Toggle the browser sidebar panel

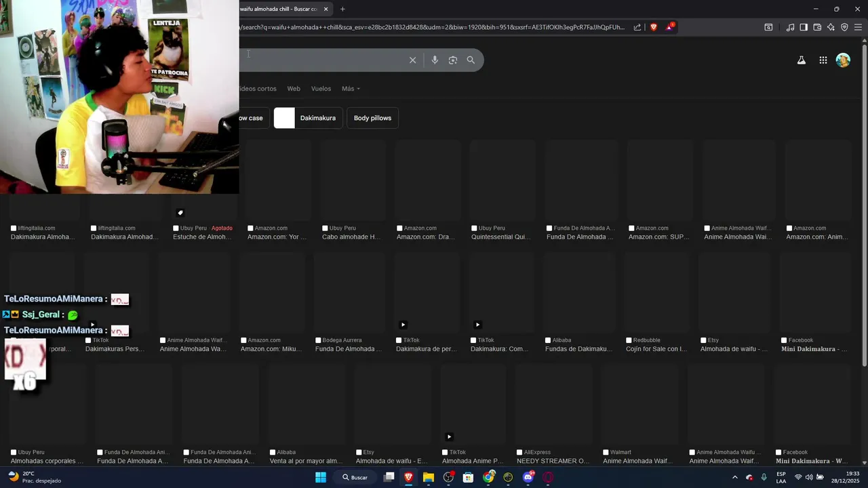coord(804,27)
